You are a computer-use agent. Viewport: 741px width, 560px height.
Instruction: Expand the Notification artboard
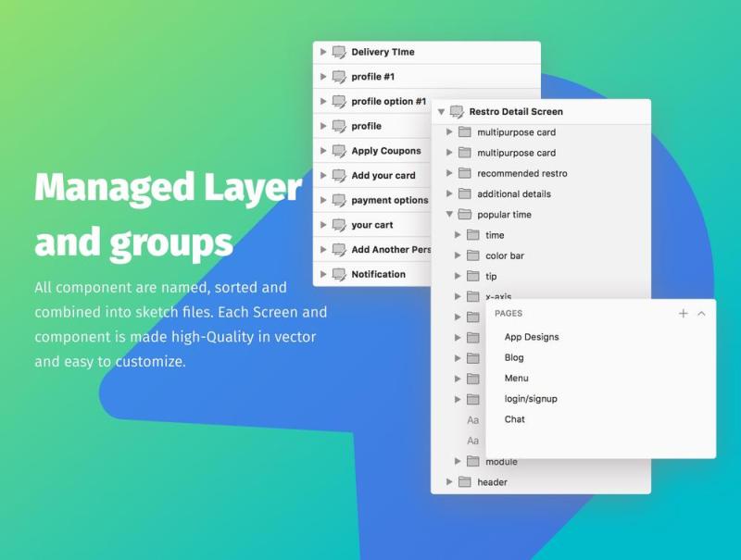click(323, 274)
